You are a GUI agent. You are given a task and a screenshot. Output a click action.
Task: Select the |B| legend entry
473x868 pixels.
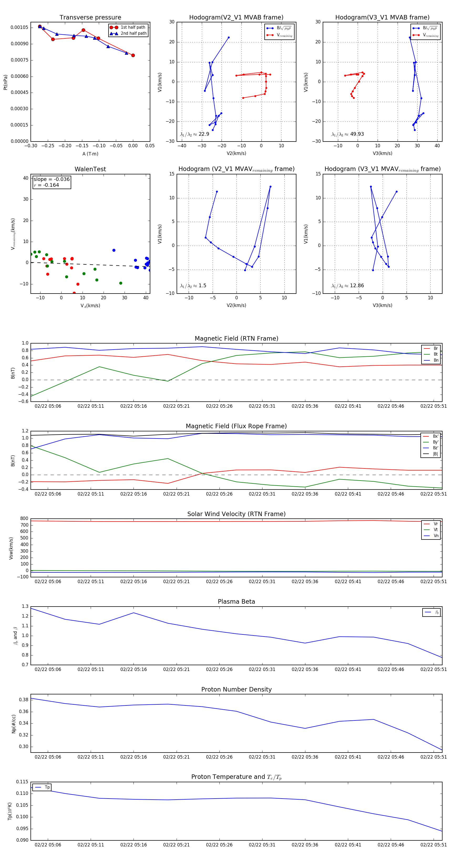(431, 454)
